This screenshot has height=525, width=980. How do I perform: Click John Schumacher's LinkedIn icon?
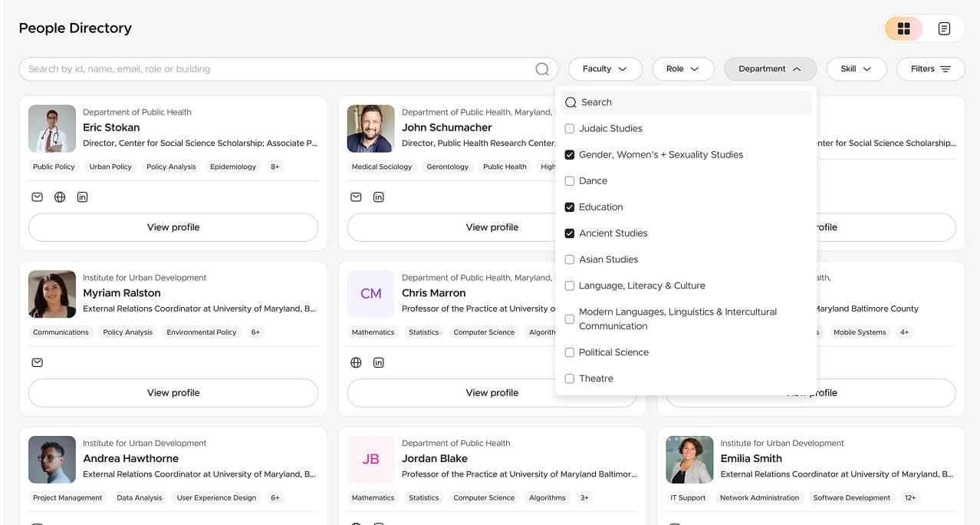click(x=379, y=197)
